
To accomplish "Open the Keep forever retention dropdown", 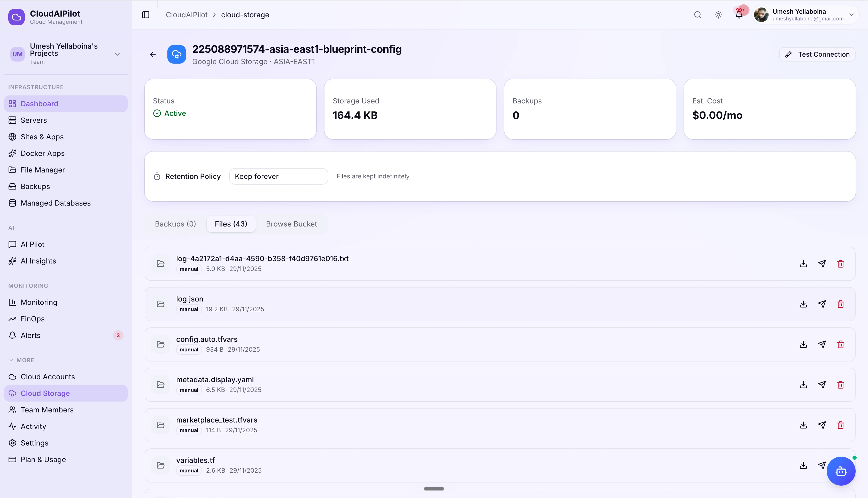I will tap(278, 177).
